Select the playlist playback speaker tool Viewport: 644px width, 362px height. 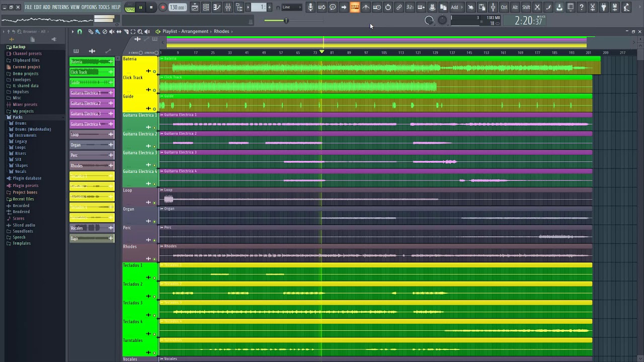(x=147, y=32)
